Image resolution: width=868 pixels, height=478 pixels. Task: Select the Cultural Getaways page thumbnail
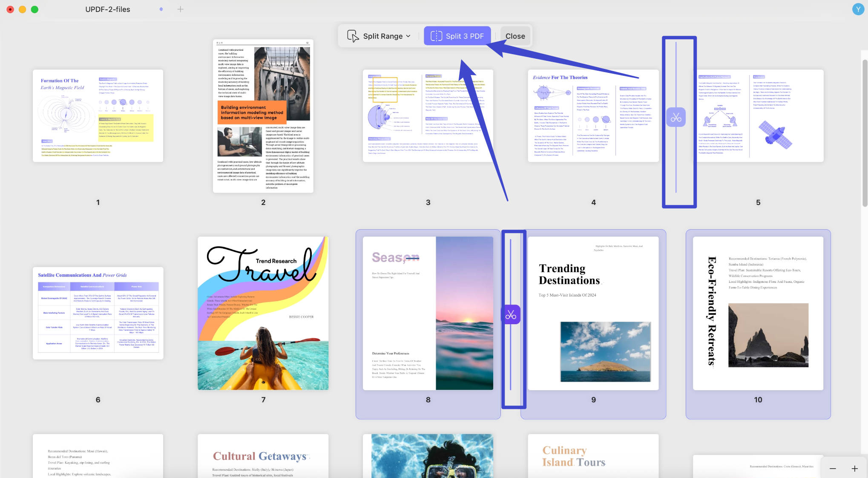click(x=263, y=456)
